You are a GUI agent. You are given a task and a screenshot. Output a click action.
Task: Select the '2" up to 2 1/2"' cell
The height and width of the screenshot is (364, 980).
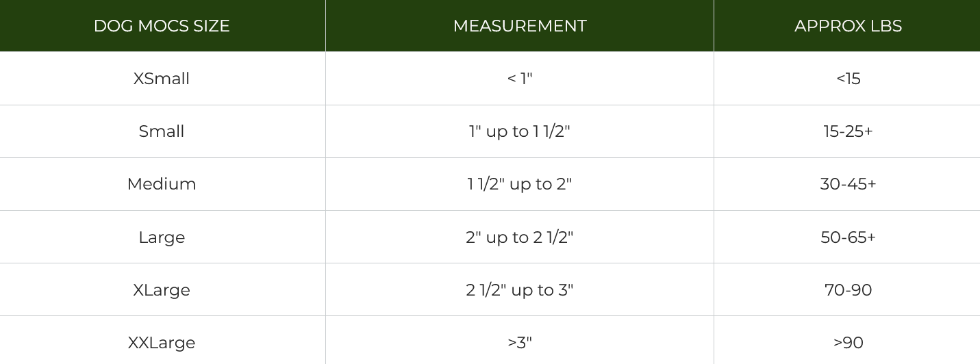pyautogui.click(x=520, y=237)
